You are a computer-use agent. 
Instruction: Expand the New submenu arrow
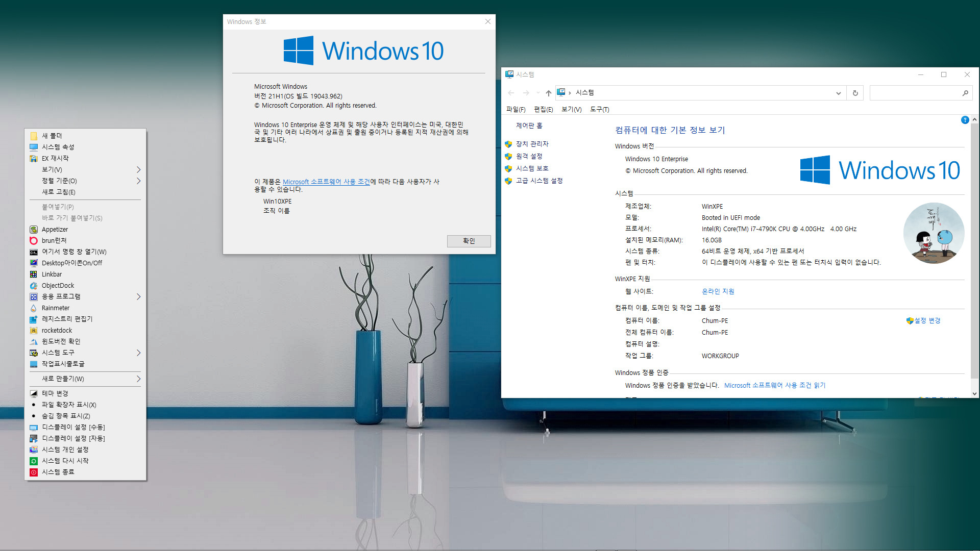click(x=138, y=379)
